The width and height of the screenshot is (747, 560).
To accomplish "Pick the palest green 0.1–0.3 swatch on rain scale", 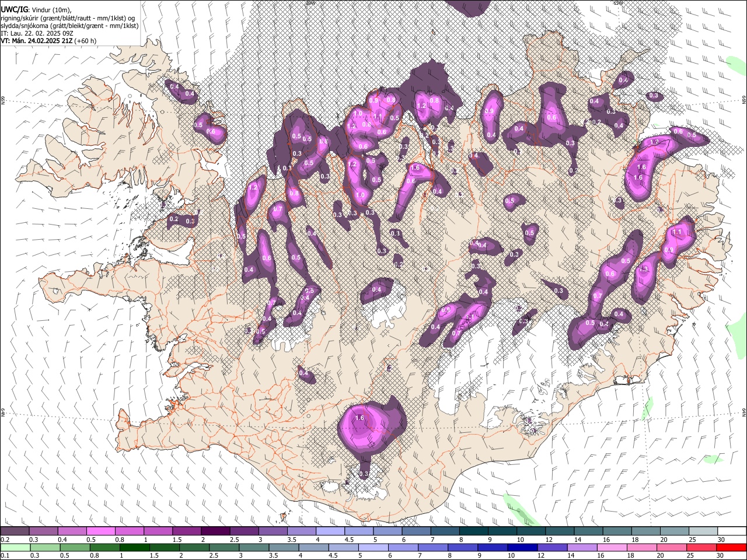I will click(15, 548).
